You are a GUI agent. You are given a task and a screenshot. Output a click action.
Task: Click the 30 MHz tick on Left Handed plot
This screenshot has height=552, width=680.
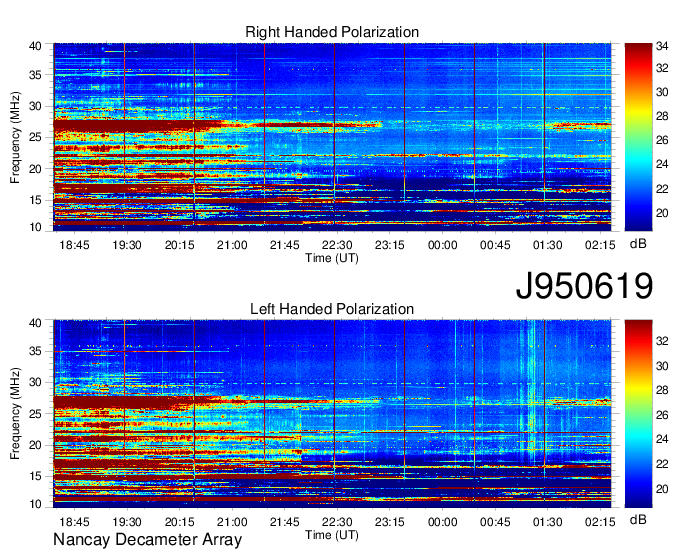[35, 383]
